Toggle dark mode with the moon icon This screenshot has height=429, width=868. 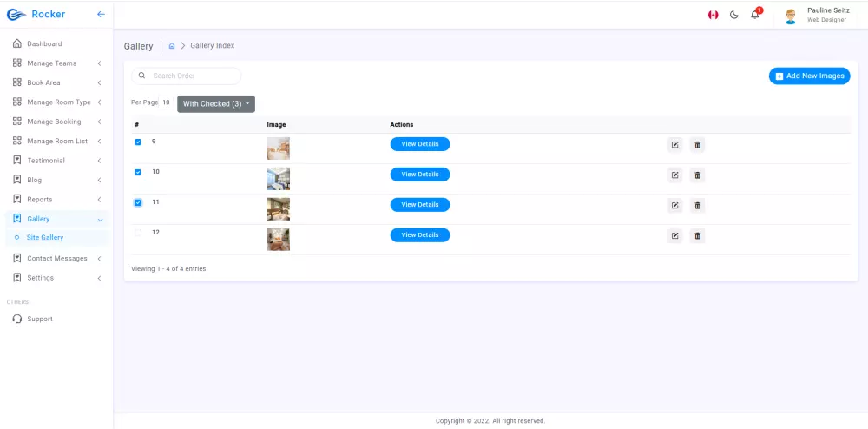click(x=734, y=15)
